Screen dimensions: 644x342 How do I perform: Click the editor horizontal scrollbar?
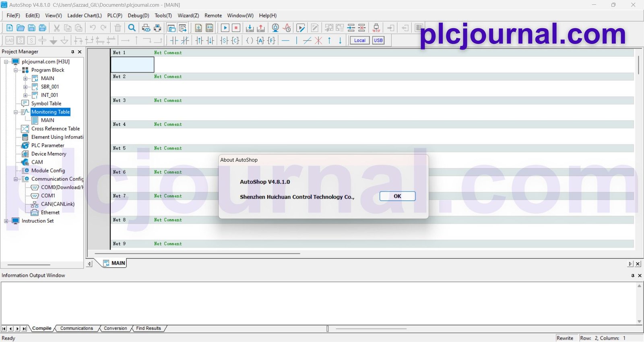coord(197,253)
